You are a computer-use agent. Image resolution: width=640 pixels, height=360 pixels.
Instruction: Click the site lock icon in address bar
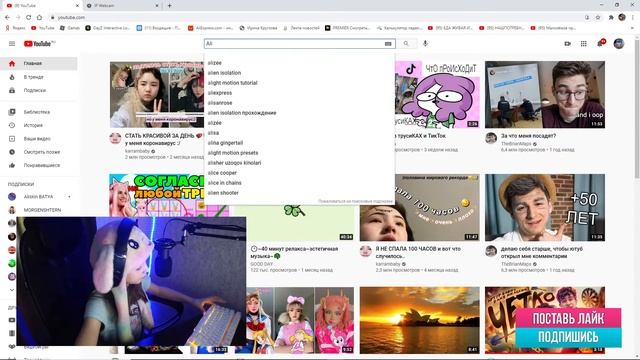click(52, 17)
